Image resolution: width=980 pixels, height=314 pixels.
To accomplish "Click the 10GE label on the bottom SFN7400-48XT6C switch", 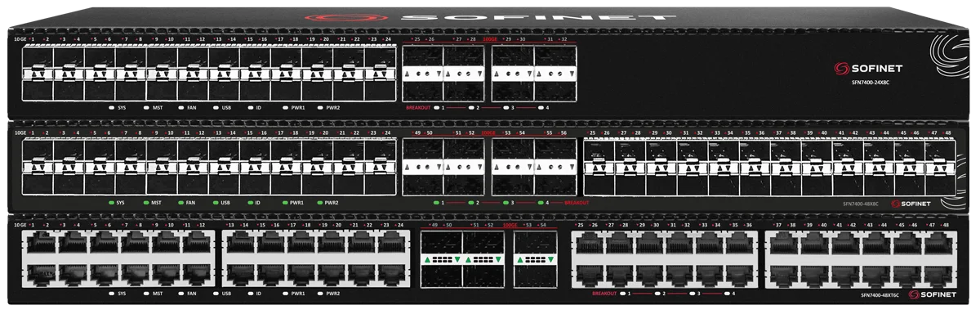I will tap(20, 224).
